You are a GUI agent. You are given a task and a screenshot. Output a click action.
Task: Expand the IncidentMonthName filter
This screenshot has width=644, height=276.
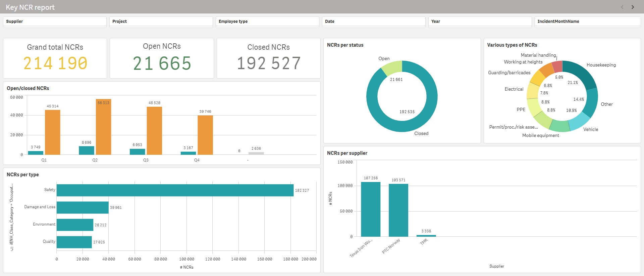(587, 21)
